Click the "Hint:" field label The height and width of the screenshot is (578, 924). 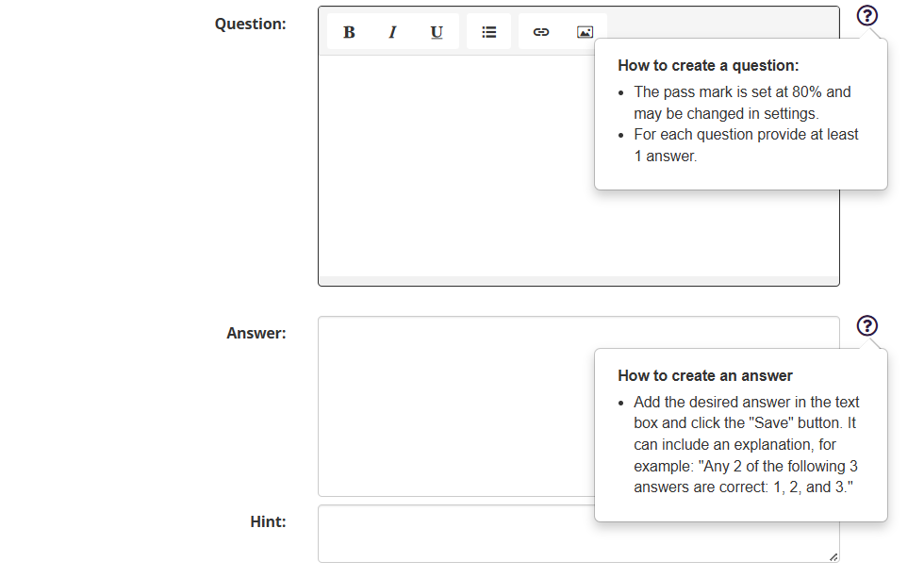click(x=268, y=521)
